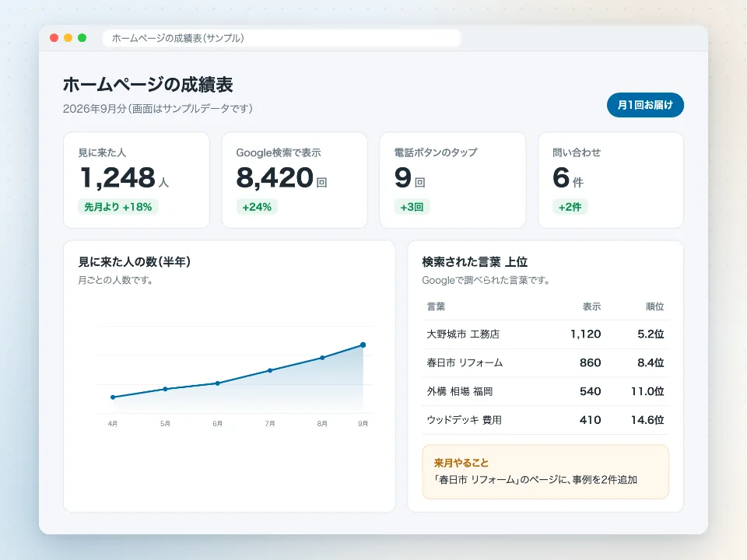747x560 pixels.
Task: Click the 順位 column header
Action: 655,306
